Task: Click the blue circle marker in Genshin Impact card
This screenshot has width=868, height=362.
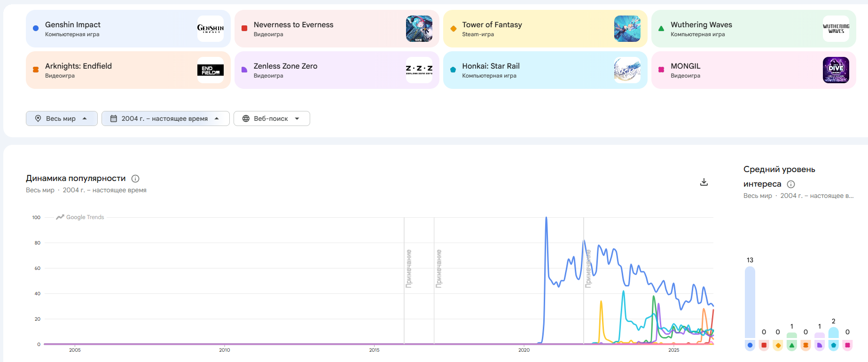Action: (x=36, y=28)
